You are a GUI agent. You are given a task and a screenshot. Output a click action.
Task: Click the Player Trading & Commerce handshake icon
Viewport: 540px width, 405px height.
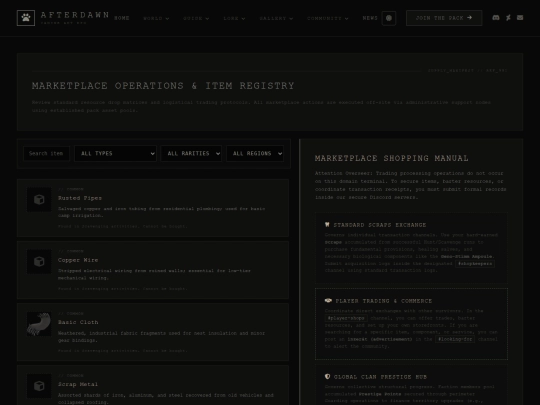328,301
